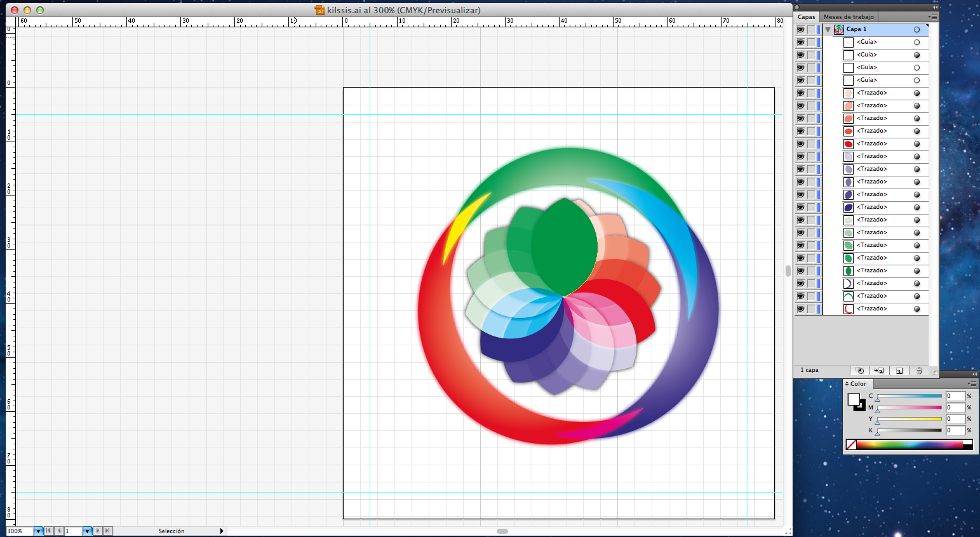
Task: Click the Ai document icon in title bar
Action: [320, 10]
